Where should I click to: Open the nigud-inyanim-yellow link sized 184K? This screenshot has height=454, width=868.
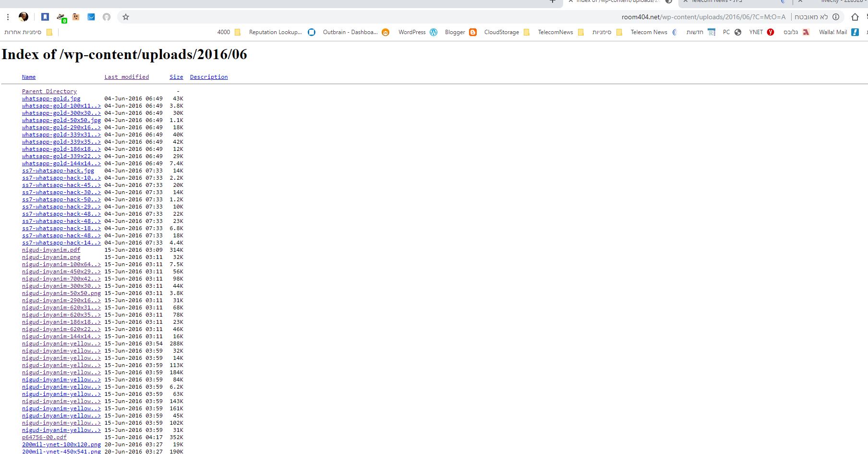pyautogui.click(x=61, y=372)
